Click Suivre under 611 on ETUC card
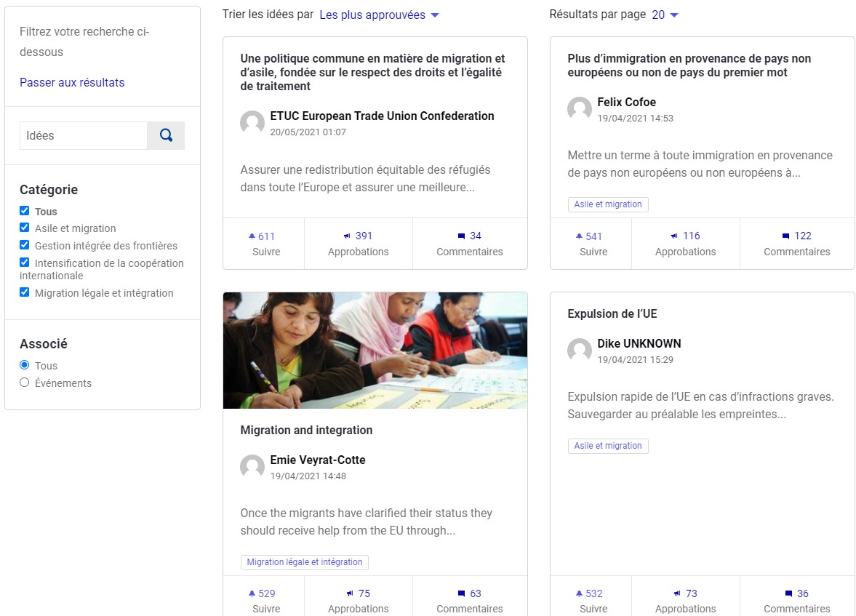Image resolution: width=856 pixels, height=616 pixels. [x=266, y=252]
